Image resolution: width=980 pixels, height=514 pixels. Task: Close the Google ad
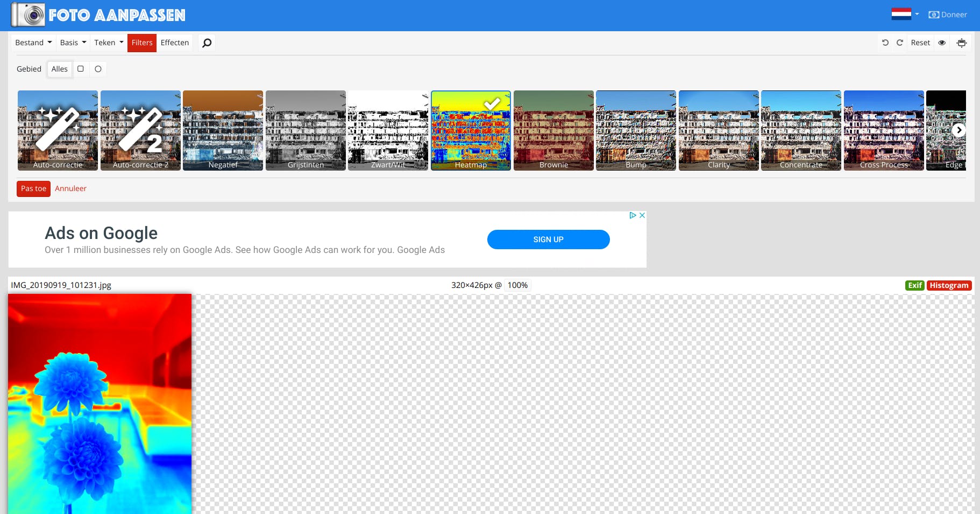pos(642,215)
